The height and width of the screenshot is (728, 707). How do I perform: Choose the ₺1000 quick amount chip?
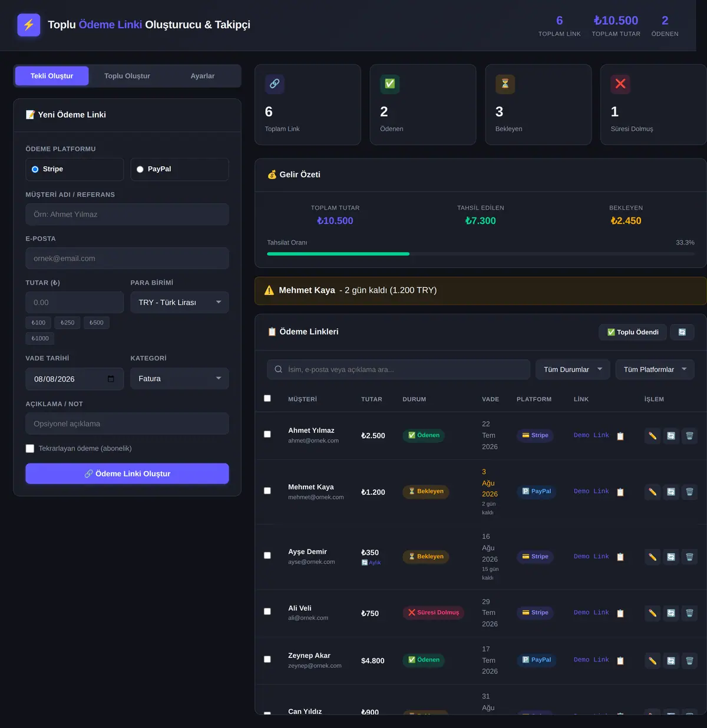click(40, 339)
